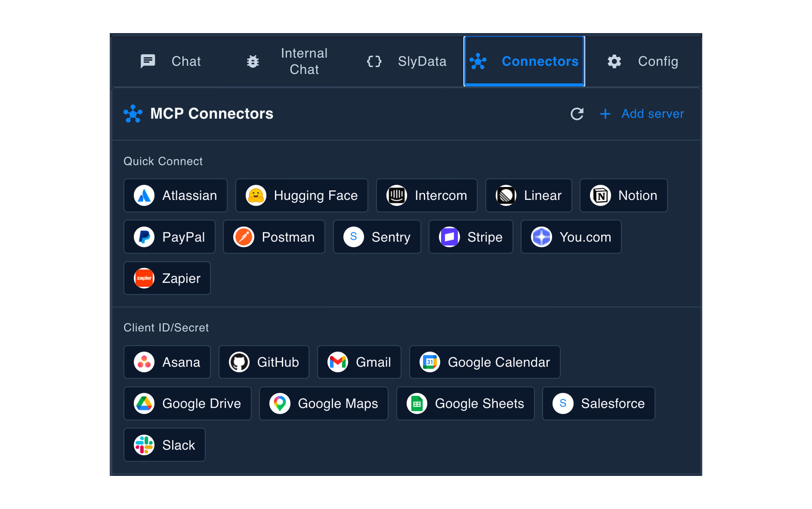Connect Salesforce

click(x=599, y=403)
